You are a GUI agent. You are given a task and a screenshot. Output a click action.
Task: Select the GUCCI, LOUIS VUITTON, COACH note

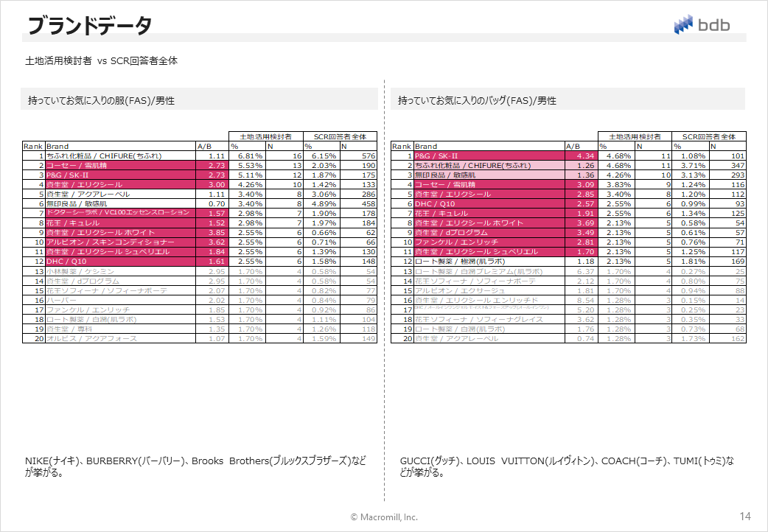568,467
